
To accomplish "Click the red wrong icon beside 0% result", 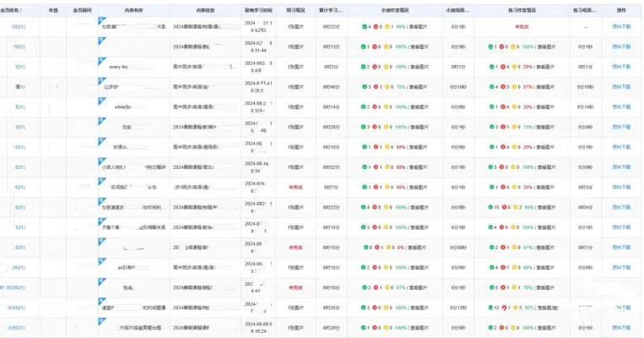I will [376, 248].
